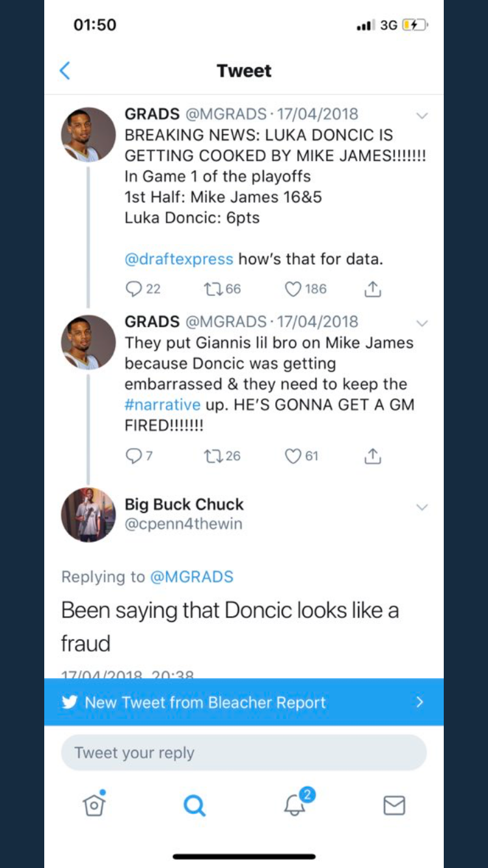The height and width of the screenshot is (868, 488).
Task: Reply to the first GRADS tweet
Action: point(134,289)
